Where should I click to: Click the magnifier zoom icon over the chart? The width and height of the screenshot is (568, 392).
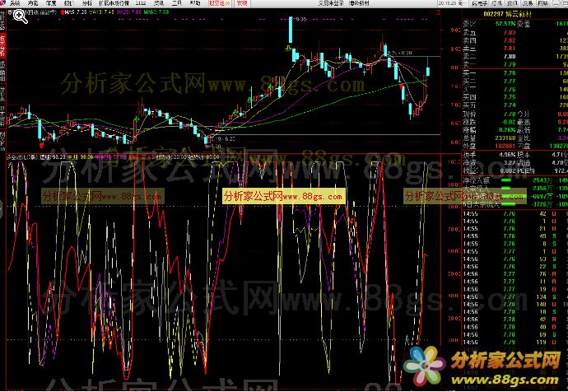tap(21, 16)
